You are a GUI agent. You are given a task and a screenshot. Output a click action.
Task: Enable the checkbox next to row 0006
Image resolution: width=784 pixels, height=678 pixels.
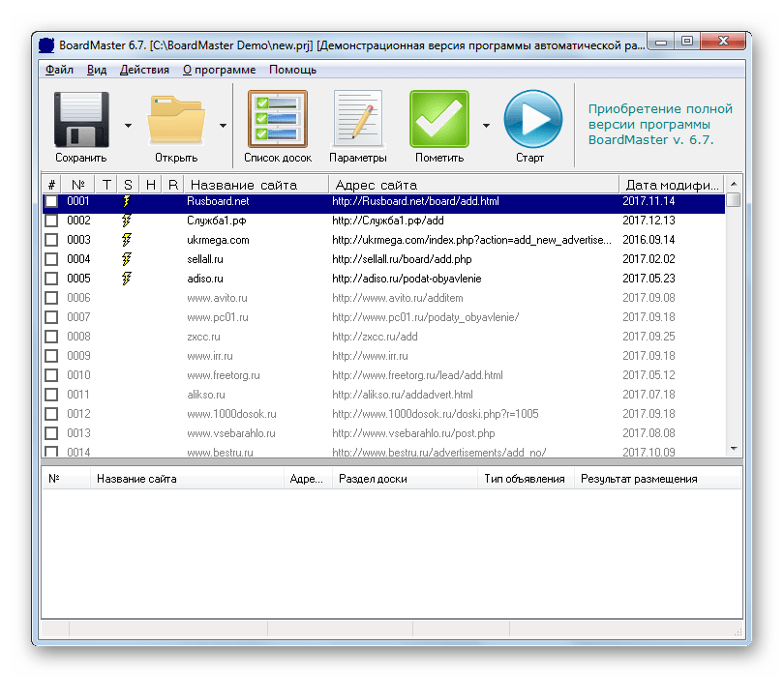51,298
